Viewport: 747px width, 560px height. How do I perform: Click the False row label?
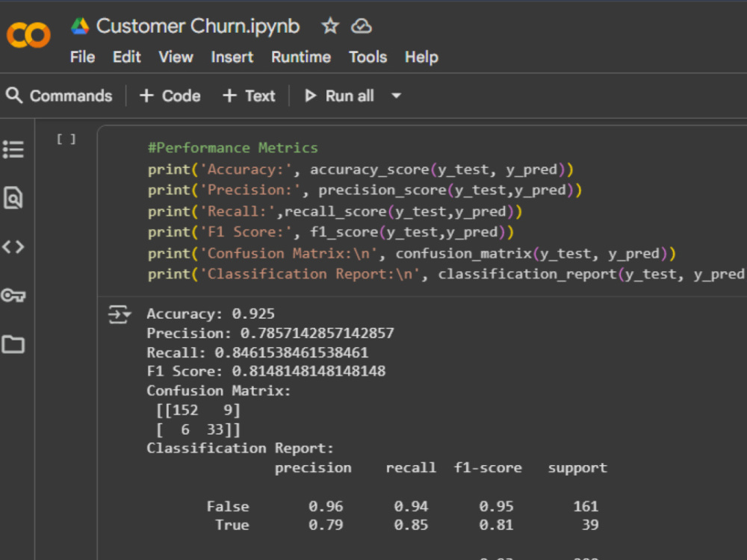click(228, 506)
